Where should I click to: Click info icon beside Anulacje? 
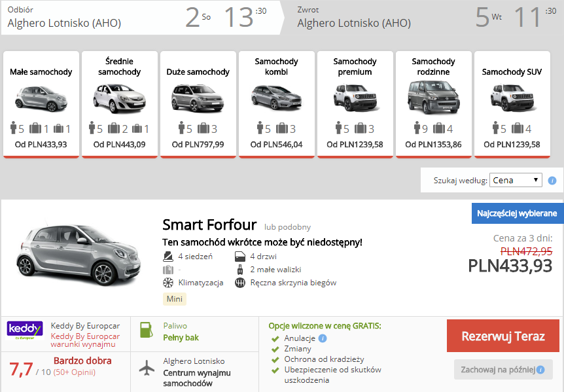click(x=323, y=338)
